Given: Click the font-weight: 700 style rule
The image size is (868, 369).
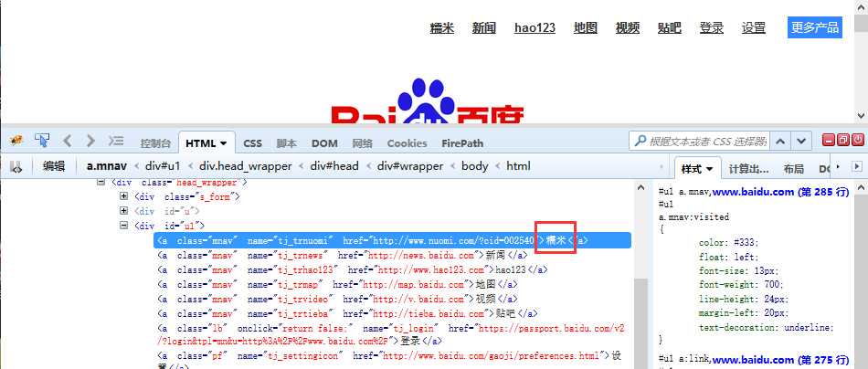Looking at the screenshot, I should click(741, 284).
